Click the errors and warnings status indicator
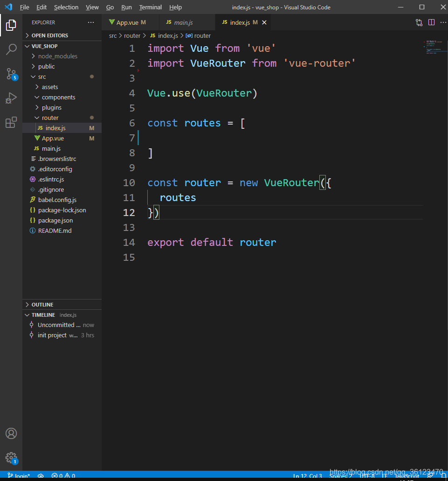The height and width of the screenshot is (481, 448). click(63, 476)
